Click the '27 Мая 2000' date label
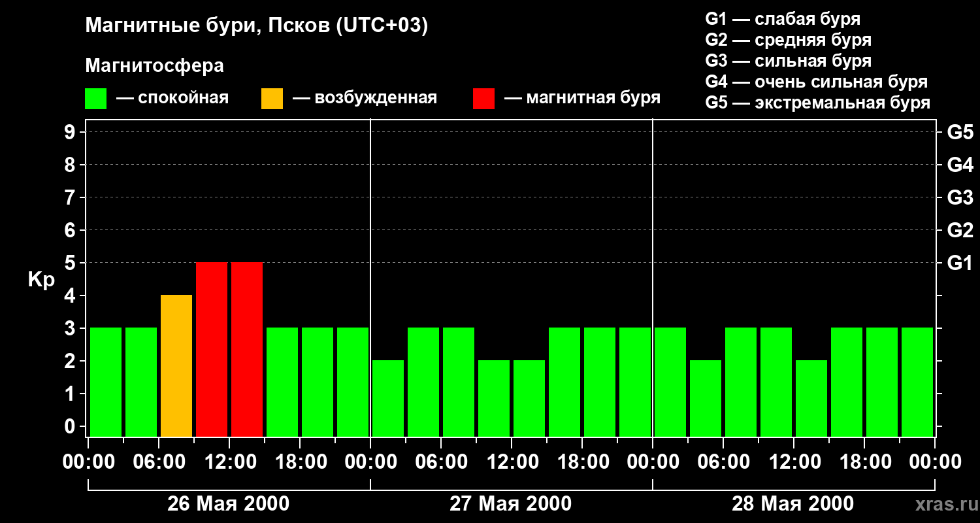The image size is (980, 523). point(511,504)
